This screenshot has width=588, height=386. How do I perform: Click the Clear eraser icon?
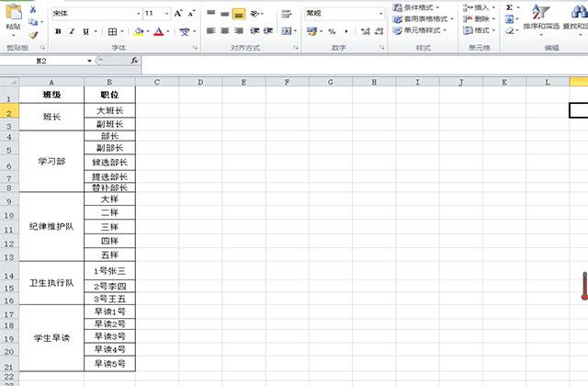509,30
